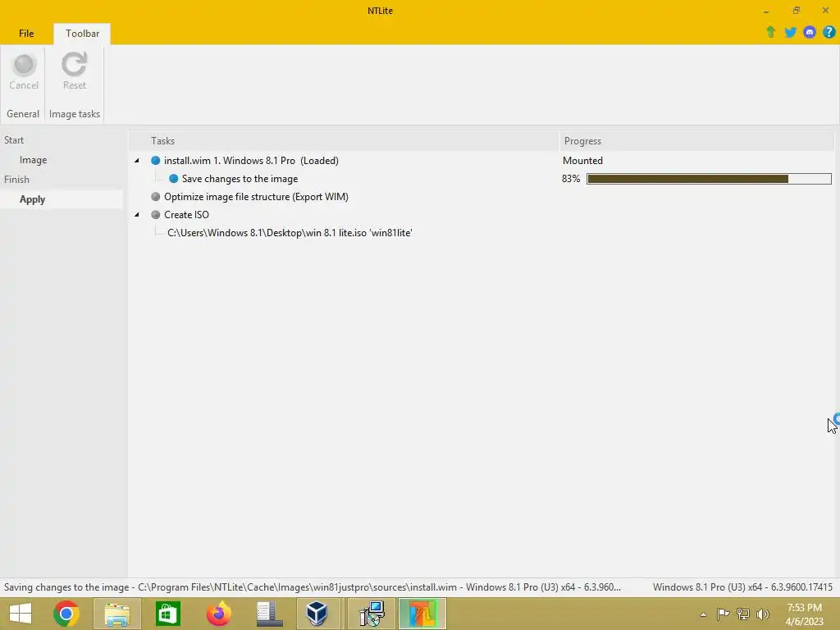The height and width of the screenshot is (630, 840).
Task: Open Image page in sidebar
Action: coord(33,160)
